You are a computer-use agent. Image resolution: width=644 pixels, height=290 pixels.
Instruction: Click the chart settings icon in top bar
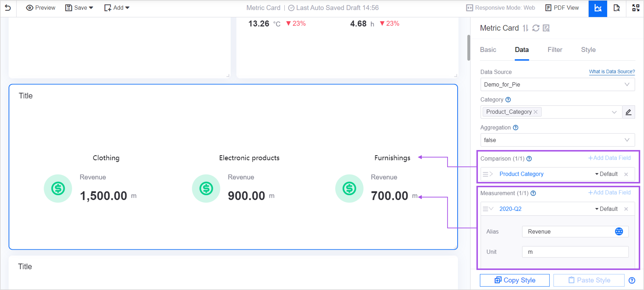pos(598,8)
